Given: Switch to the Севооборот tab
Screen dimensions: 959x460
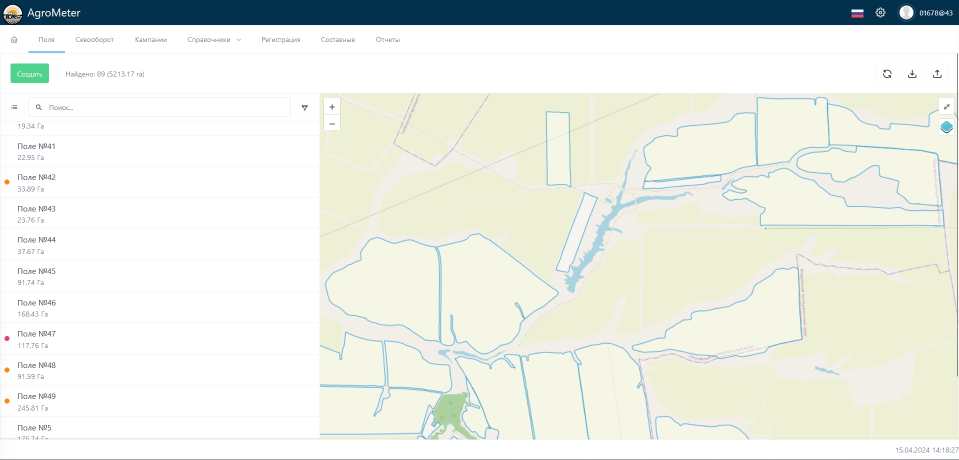Looking at the screenshot, I should pos(93,39).
